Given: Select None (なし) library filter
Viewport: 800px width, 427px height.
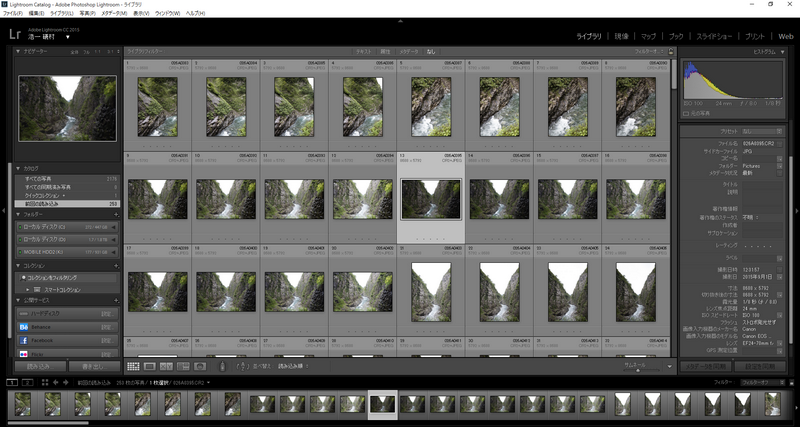Looking at the screenshot, I should [x=431, y=52].
